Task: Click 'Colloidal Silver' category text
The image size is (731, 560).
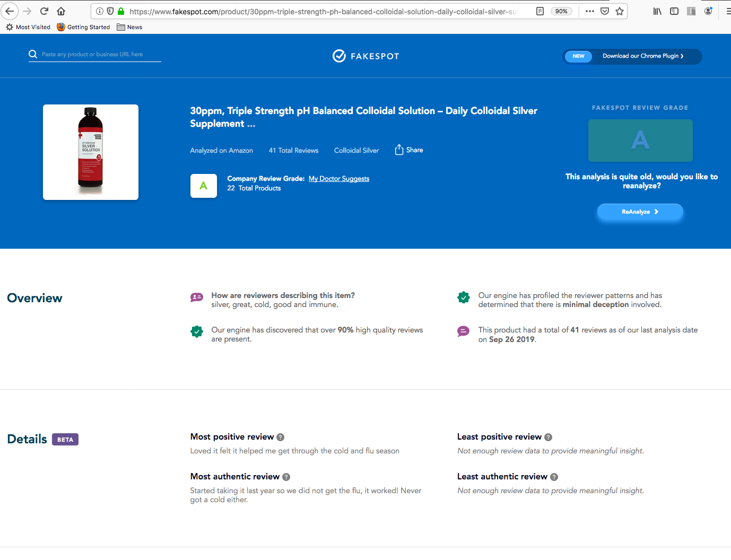Action: click(356, 151)
